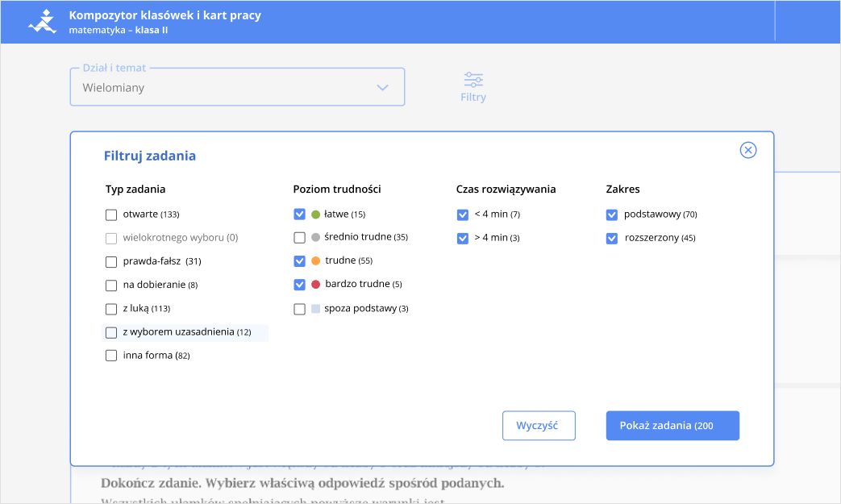This screenshot has width=841, height=504.
Task: Check the średnio trudne (35) checkbox
Action: [x=299, y=238]
